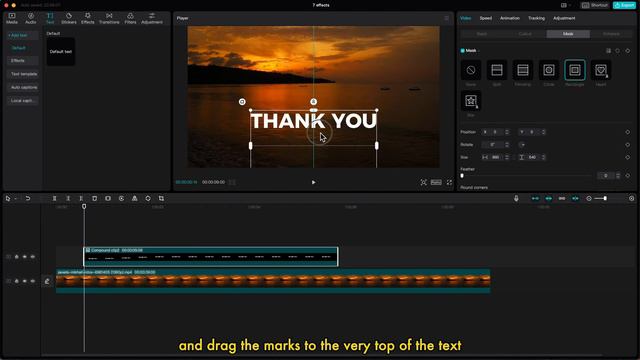Select the Star mask shape
The height and width of the screenshot is (360, 640).
(x=471, y=101)
